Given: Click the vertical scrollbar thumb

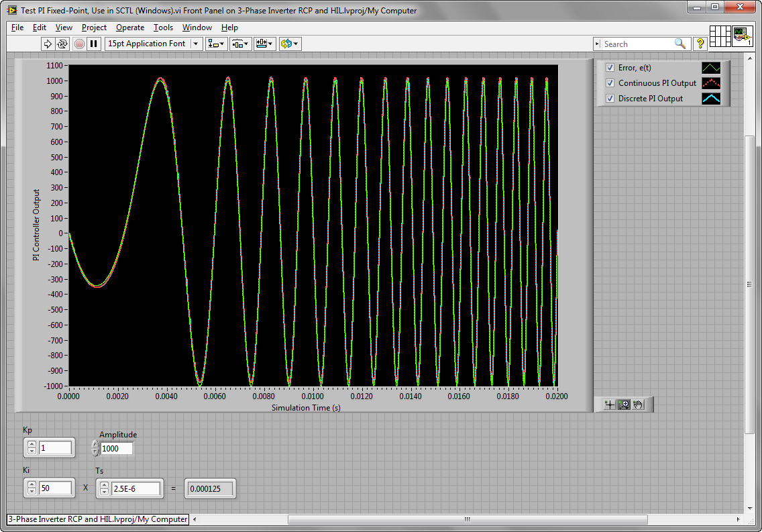Looking at the screenshot, I should click(x=749, y=284).
